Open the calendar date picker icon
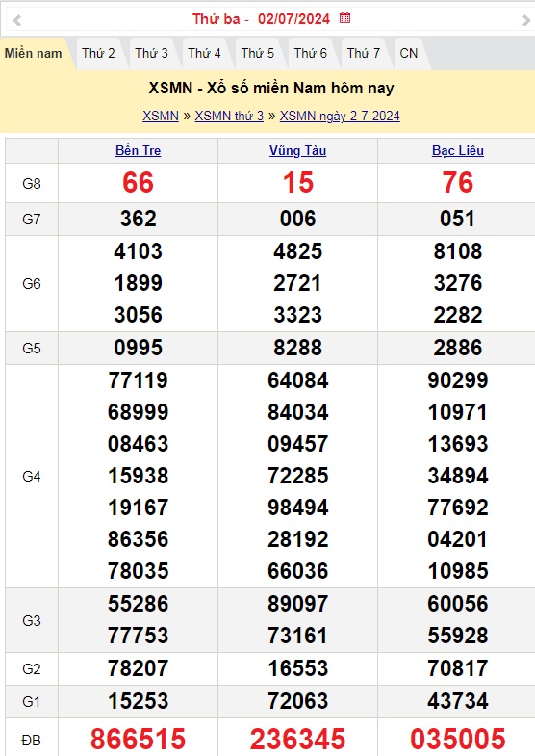The image size is (535, 756). tap(344, 18)
